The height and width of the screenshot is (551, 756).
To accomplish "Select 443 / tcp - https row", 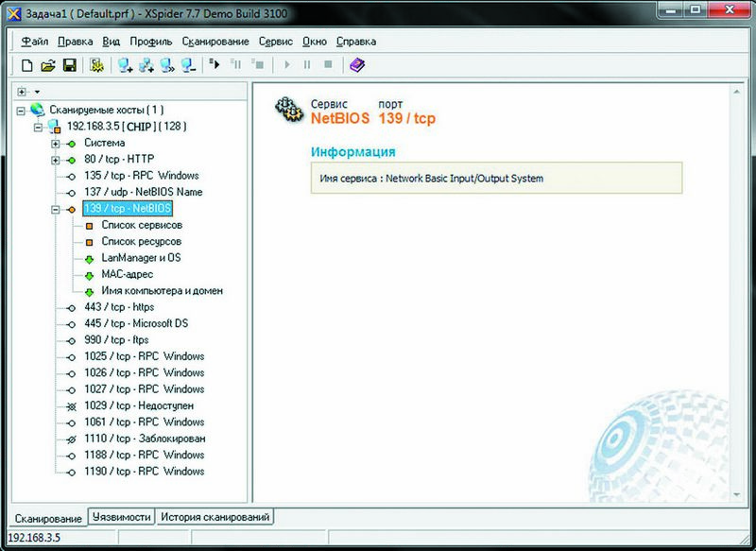I will (x=119, y=307).
